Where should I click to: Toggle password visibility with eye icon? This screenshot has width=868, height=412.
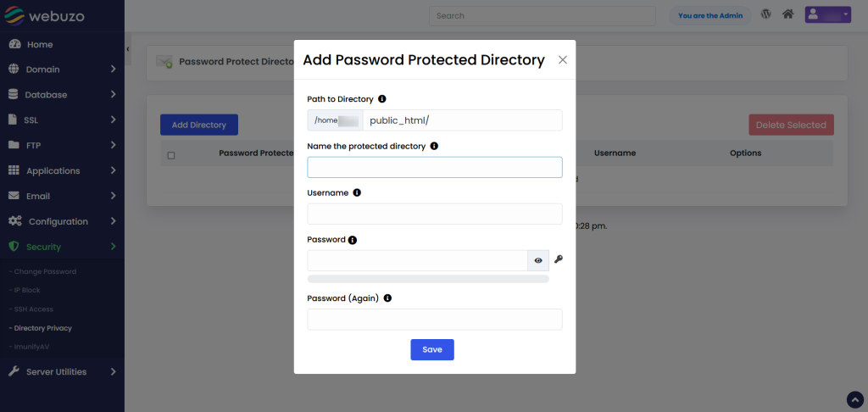[538, 260]
